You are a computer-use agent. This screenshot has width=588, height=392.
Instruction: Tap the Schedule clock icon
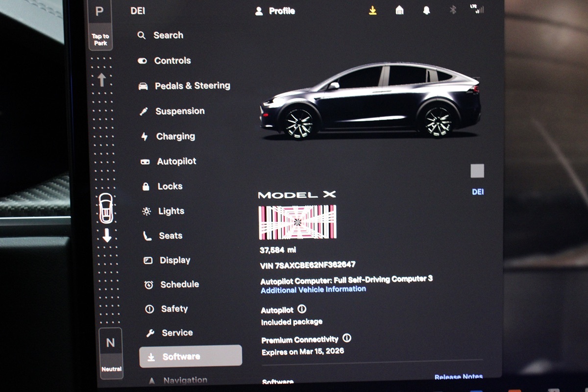coord(149,285)
